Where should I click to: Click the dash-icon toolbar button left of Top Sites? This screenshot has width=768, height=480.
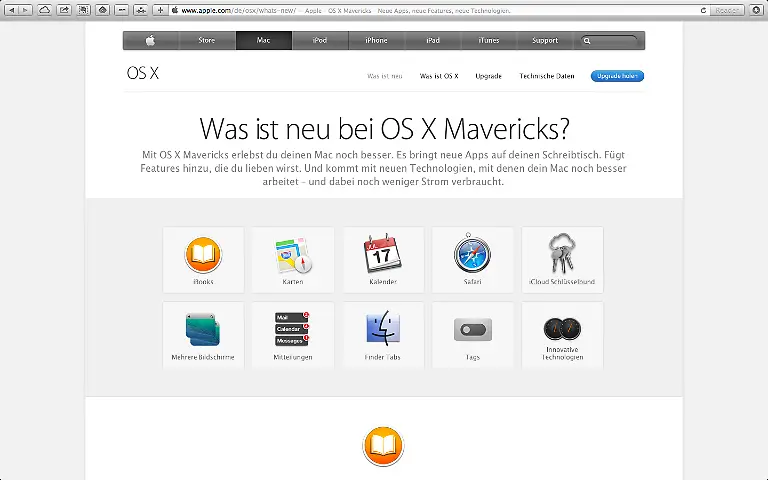(122, 10)
